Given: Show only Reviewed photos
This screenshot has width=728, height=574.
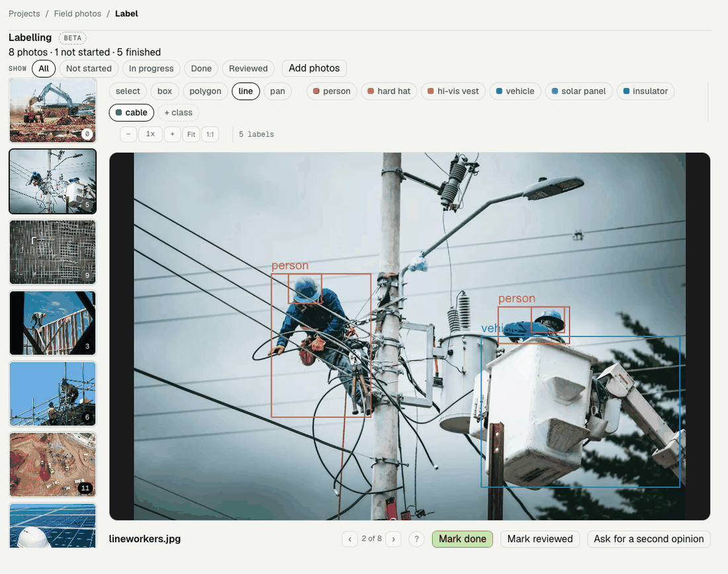Looking at the screenshot, I should (248, 69).
